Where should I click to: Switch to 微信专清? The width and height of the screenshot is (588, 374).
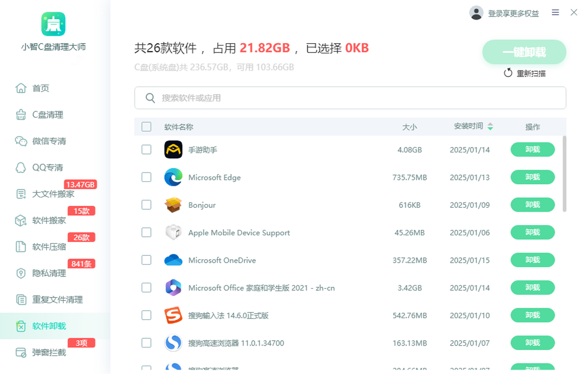pyautogui.click(x=49, y=141)
